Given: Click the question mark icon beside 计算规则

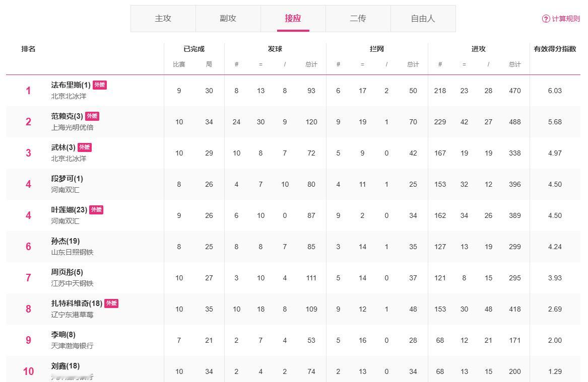Looking at the screenshot, I should (546, 19).
